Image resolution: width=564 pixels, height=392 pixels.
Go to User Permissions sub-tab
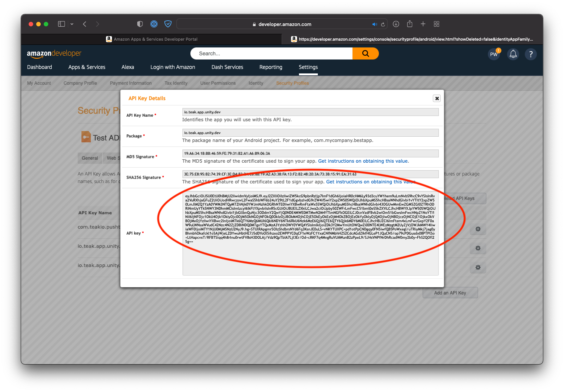coord(218,83)
